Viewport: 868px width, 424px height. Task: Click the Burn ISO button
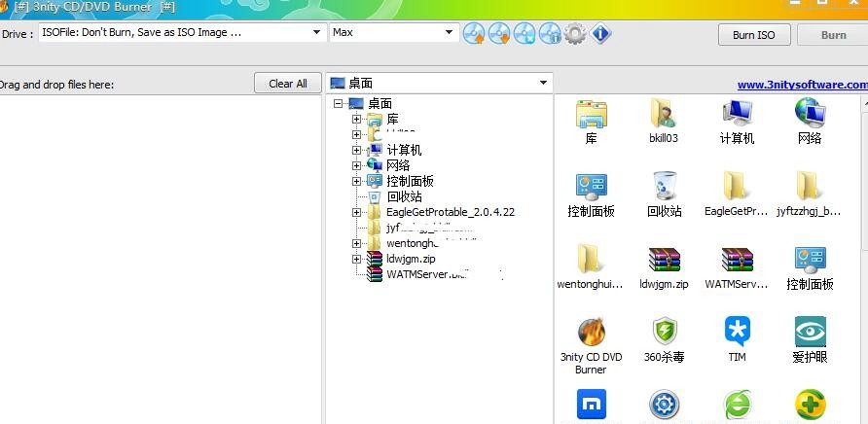[753, 35]
